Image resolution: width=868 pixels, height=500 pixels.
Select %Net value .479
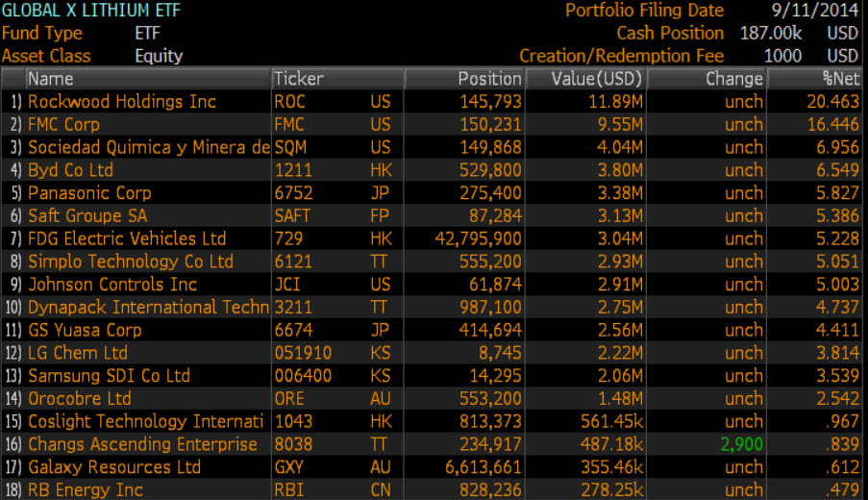coord(842,489)
